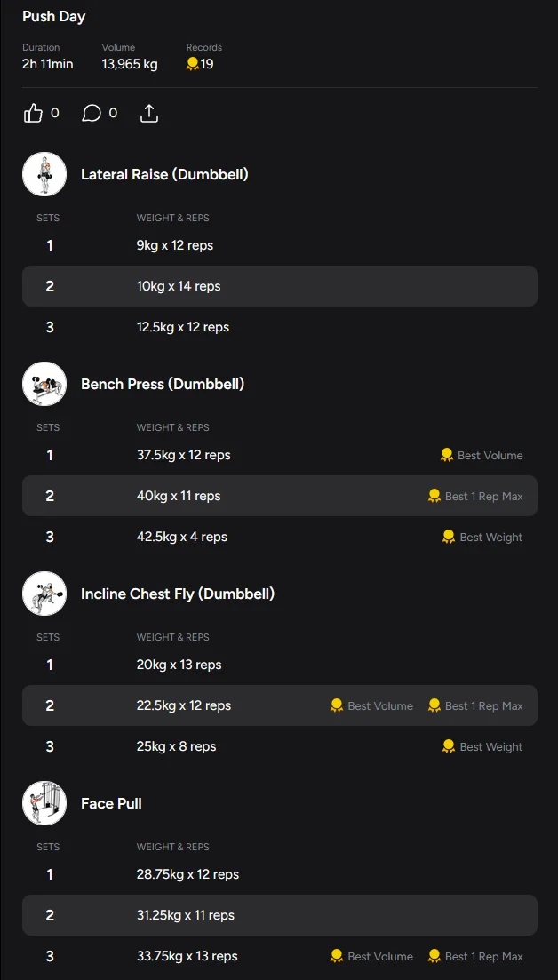
Task: Open the Bench Press (Dumbbell) title
Action: pyautogui.click(x=163, y=384)
